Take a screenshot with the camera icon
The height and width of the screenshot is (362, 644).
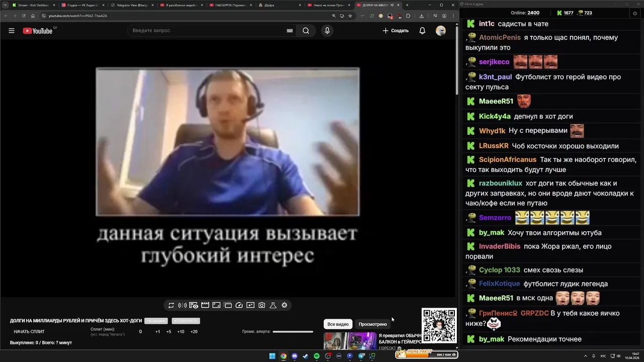pyautogui.click(x=262, y=305)
